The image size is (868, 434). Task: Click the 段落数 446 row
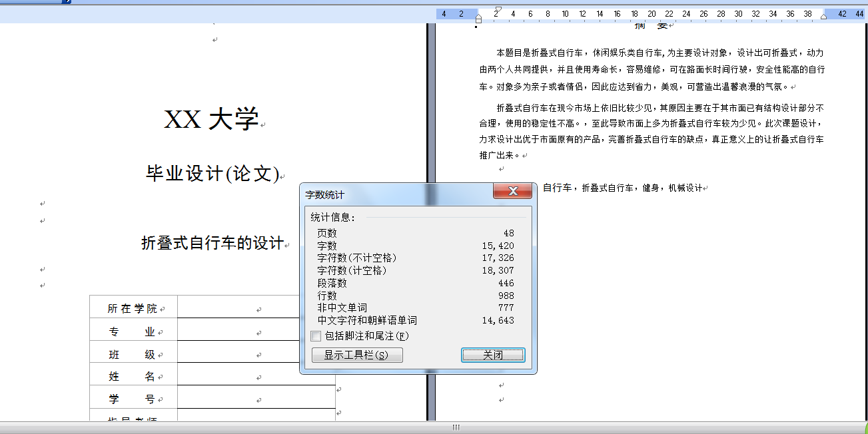(x=416, y=284)
